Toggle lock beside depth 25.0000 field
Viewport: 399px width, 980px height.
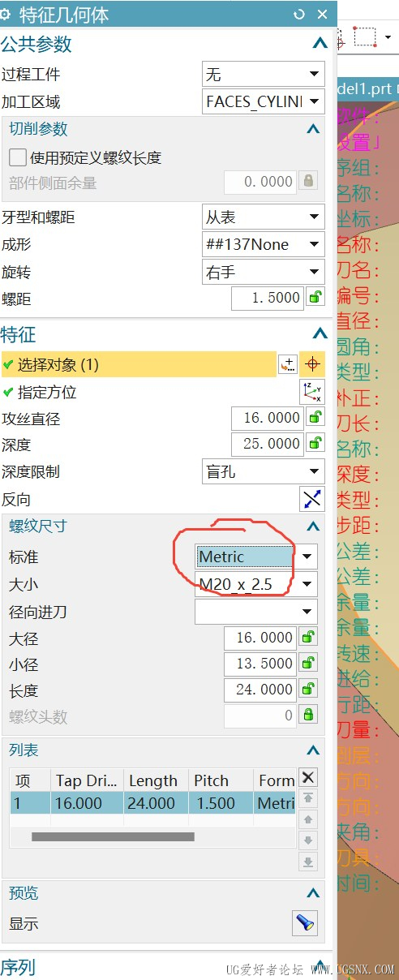tap(315, 444)
